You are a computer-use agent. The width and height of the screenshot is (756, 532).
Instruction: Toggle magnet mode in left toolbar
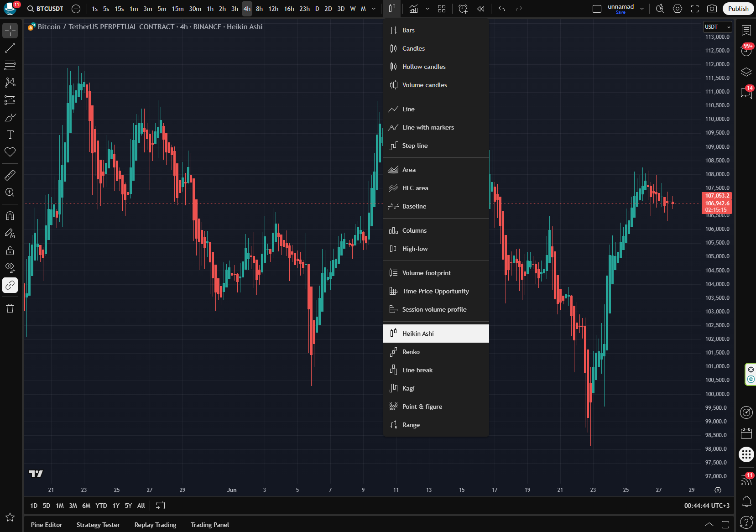coord(10,216)
